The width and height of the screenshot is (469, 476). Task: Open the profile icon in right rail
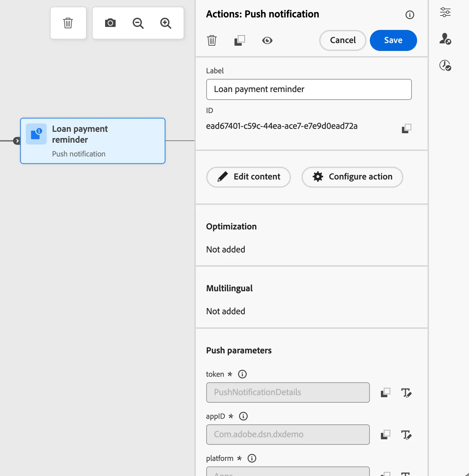click(x=445, y=39)
